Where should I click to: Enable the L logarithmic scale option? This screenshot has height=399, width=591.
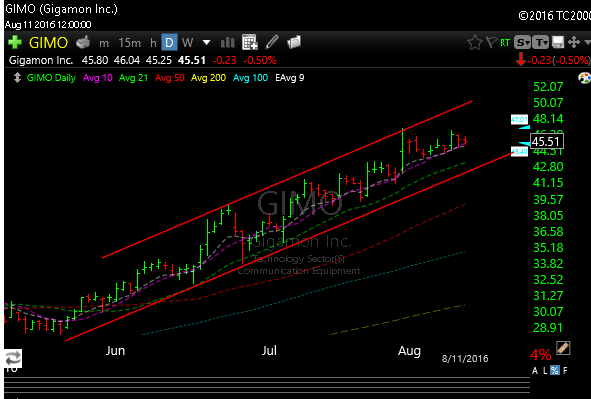(x=545, y=371)
